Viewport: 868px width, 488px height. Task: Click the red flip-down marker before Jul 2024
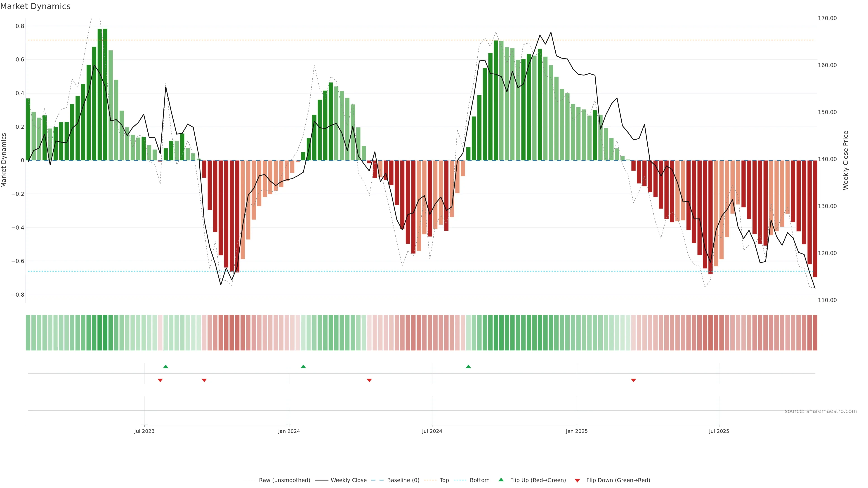pos(369,380)
